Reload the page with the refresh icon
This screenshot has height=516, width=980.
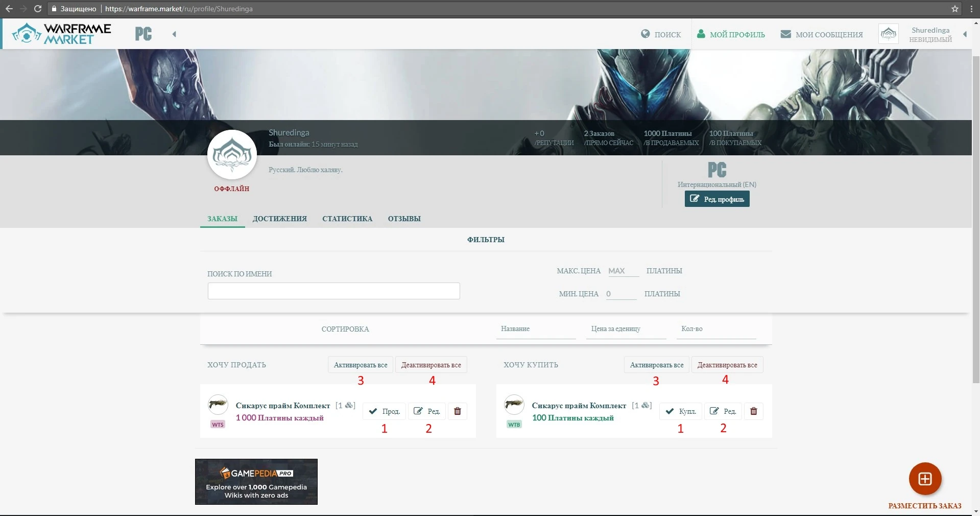tap(37, 9)
